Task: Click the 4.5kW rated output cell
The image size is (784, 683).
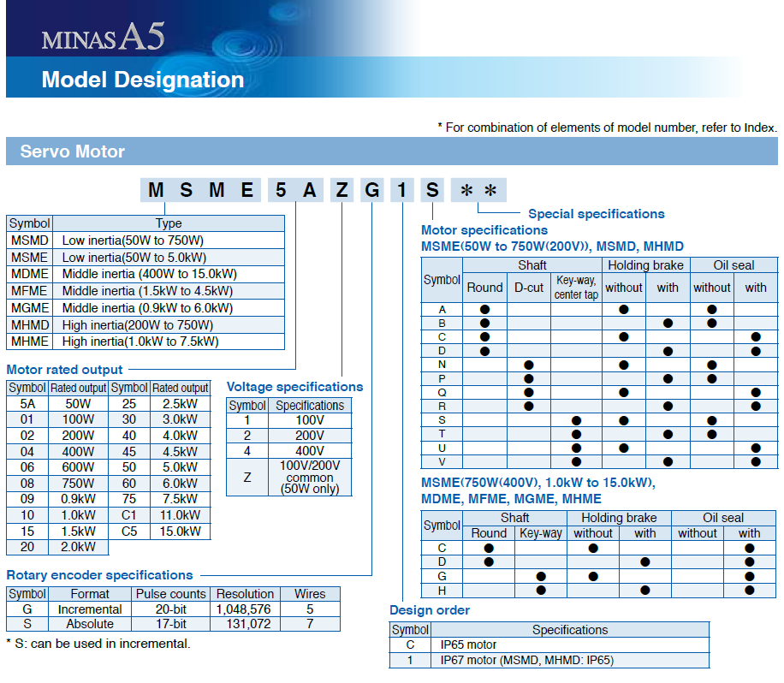Action: [180, 452]
